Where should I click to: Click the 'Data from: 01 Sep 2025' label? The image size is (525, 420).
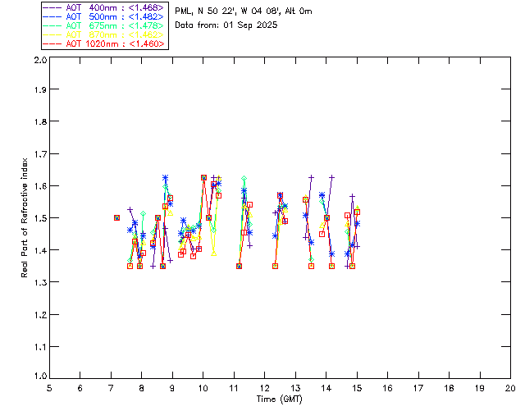[x=226, y=25]
